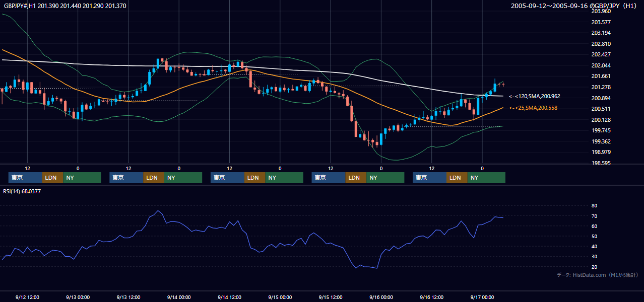Select the RSI(14) 68.0377 indicator label

point(23,191)
